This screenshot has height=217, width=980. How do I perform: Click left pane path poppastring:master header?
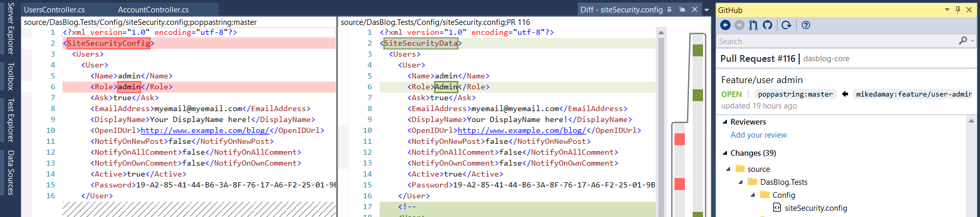pyautogui.click(x=140, y=22)
